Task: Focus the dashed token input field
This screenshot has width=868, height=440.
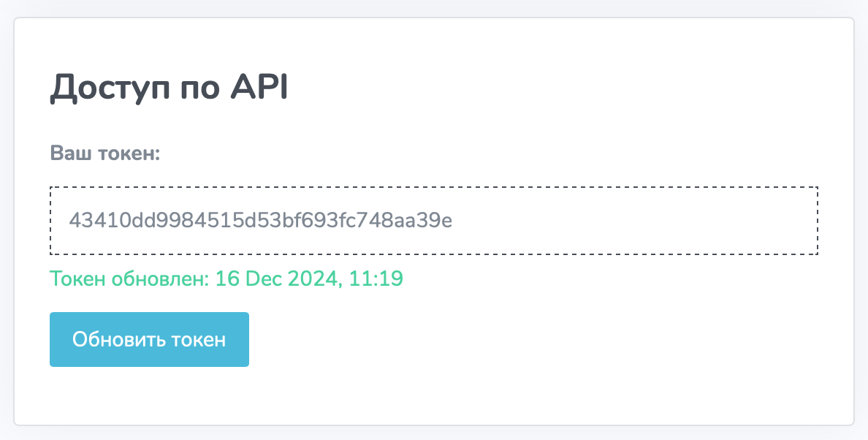Action: 434,220
